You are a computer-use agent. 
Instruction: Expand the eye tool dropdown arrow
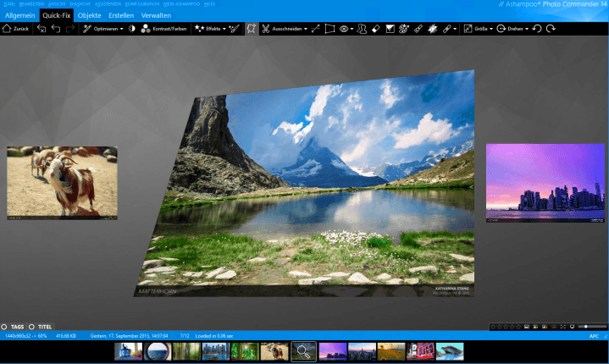coord(352,29)
